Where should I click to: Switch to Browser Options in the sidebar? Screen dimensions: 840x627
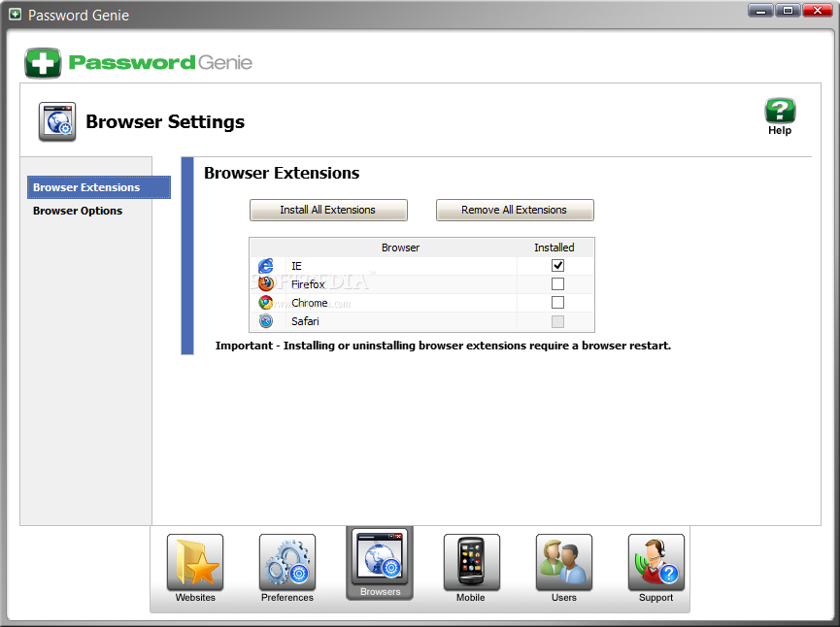(x=78, y=211)
